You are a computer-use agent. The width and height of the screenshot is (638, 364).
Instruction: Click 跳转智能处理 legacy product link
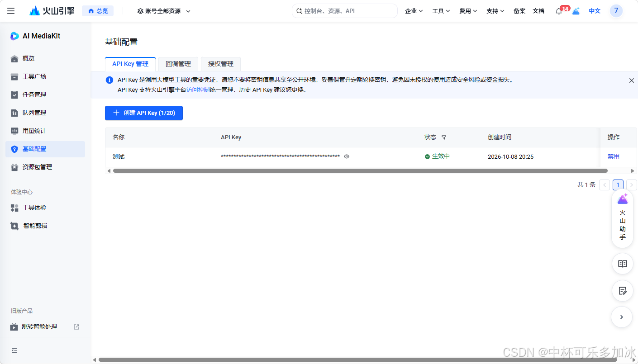39,326
